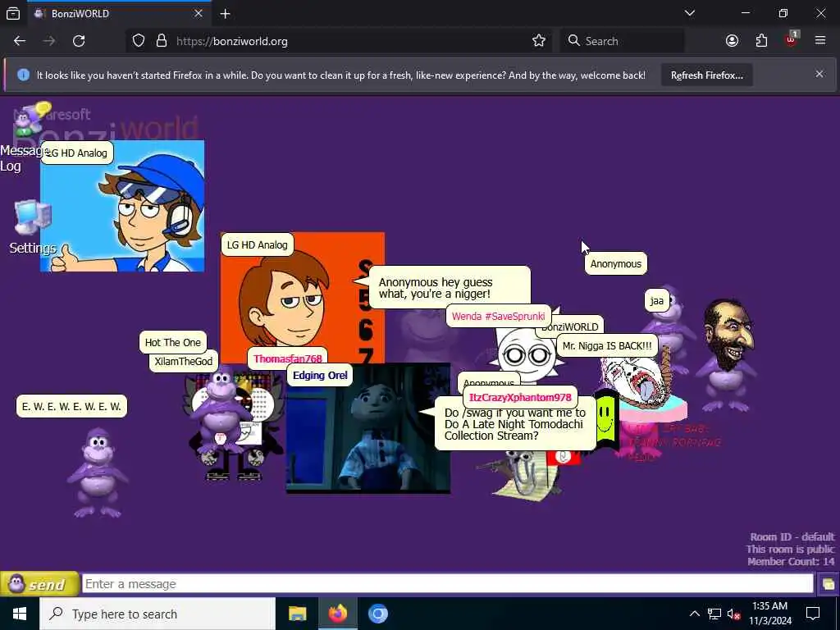Click the 'Type here to search' taskbar box

(x=157, y=614)
